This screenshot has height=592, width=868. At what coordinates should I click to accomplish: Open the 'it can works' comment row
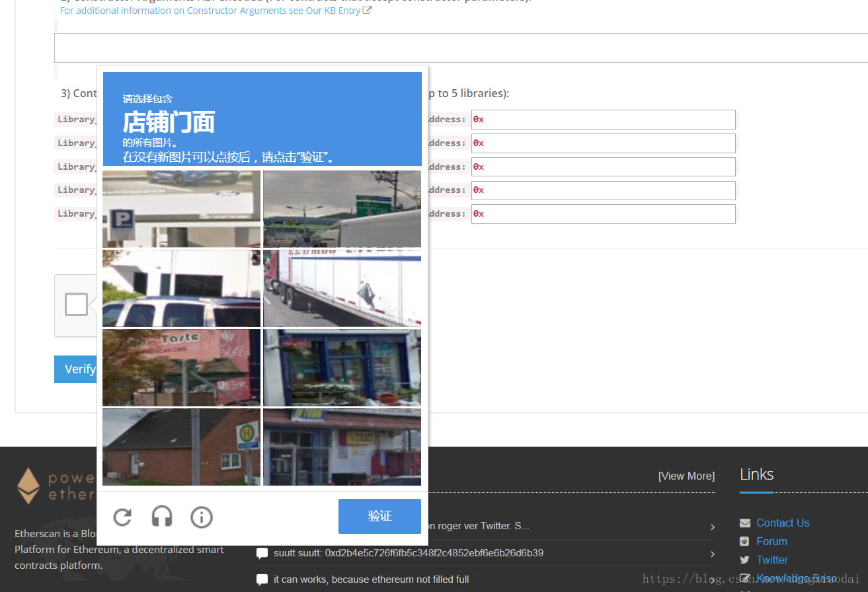coord(486,579)
